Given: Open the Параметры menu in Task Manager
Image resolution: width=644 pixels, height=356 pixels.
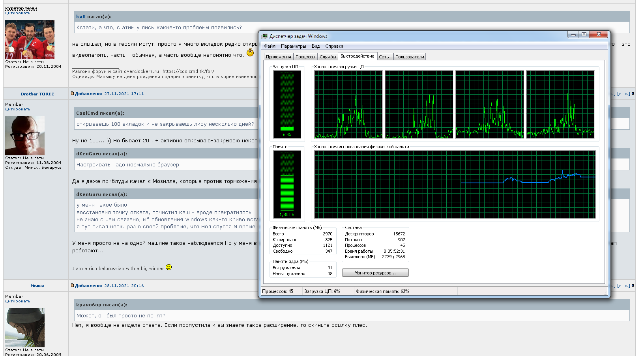Looking at the screenshot, I should pyautogui.click(x=294, y=46).
